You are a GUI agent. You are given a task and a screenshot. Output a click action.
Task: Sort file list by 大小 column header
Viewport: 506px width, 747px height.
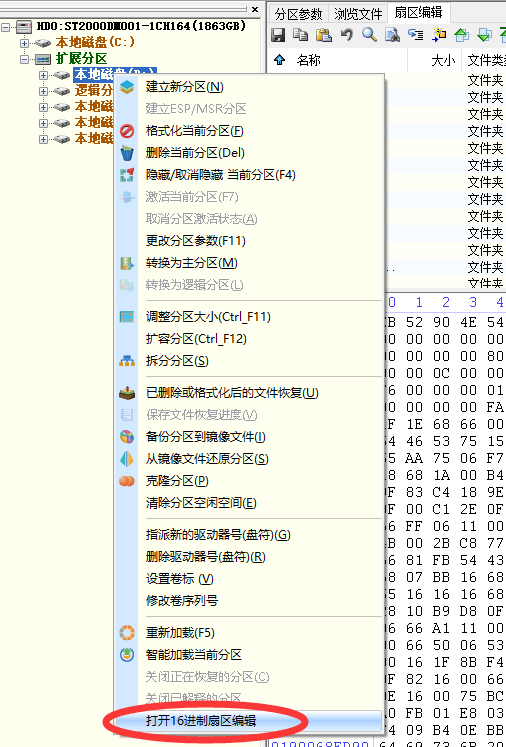443,61
